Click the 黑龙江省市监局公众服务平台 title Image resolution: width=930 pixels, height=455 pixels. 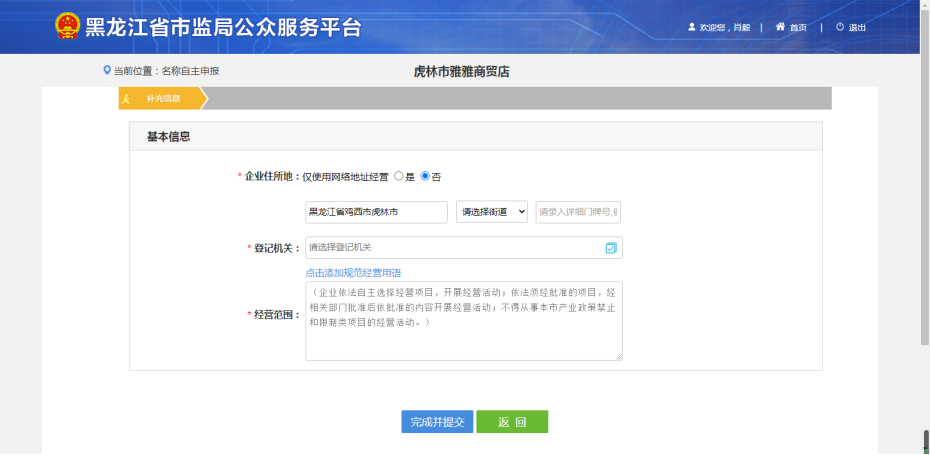point(223,27)
